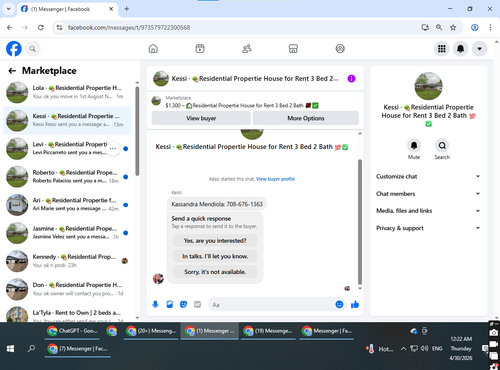
Task: Click the Kessi profile picture in right panel
Action: (428, 86)
